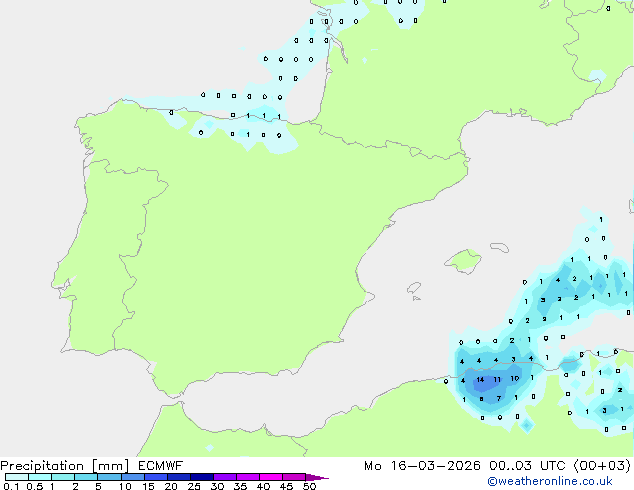This screenshot has height=490, width=634.
Task: Click the 0.1–0.5 mm legend swatch
Action: point(17,477)
